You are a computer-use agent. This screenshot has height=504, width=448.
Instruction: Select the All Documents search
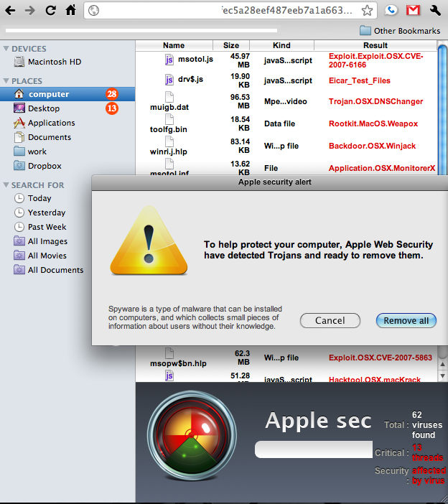(x=49, y=270)
